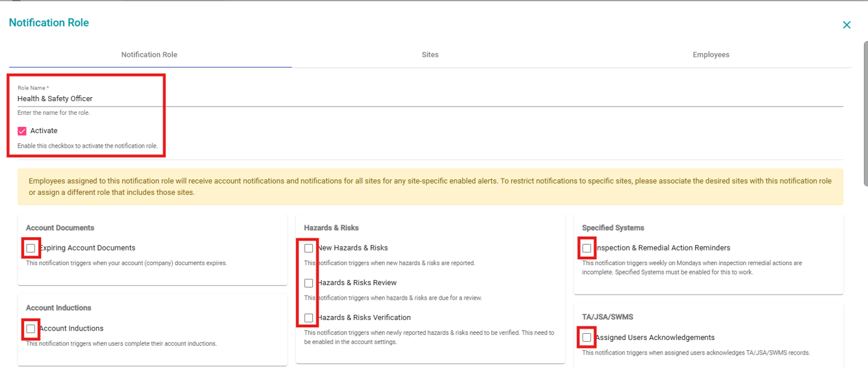Enable Hazards & Risks Verification alerts
This screenshot has width=868, height=376.
[308, 317]
